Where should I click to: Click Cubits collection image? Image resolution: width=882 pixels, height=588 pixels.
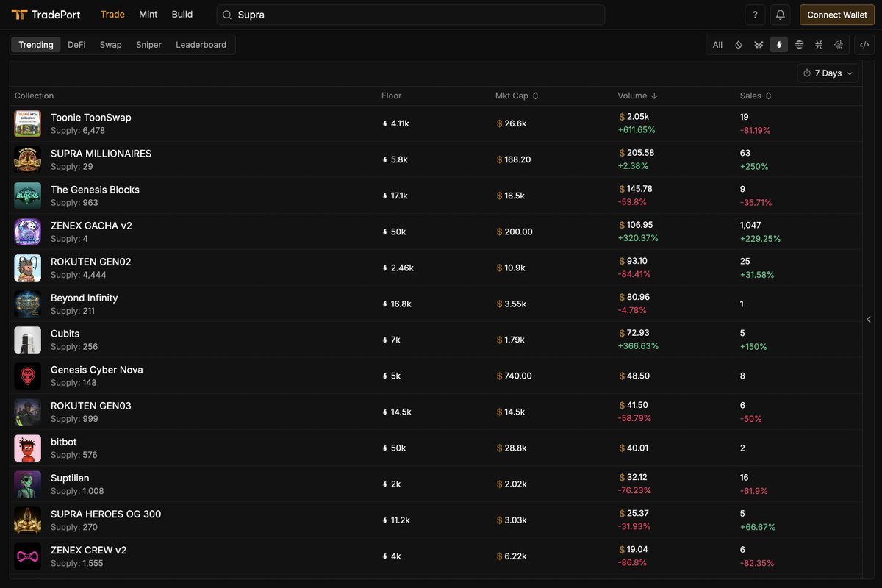pyautogui.click(x=28, y=340)
